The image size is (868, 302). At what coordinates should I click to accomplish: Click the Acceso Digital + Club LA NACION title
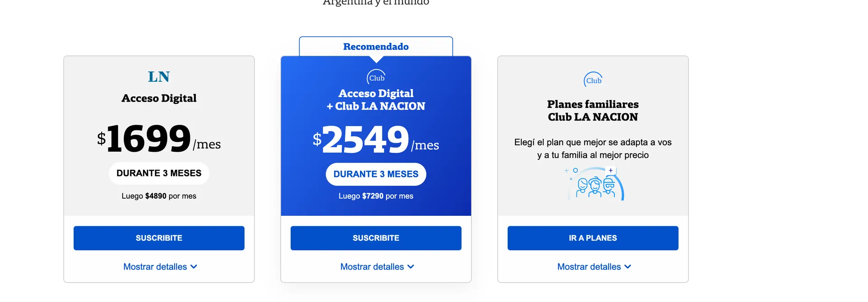376,100
